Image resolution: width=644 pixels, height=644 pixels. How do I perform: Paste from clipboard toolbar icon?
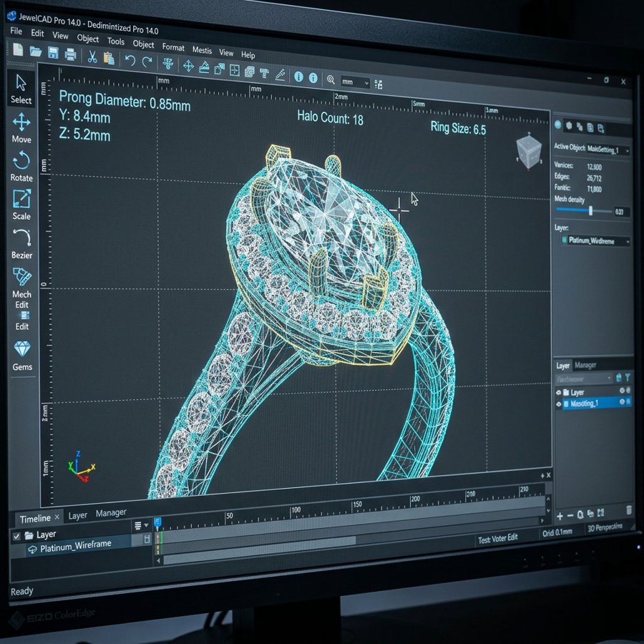(109, 58)
